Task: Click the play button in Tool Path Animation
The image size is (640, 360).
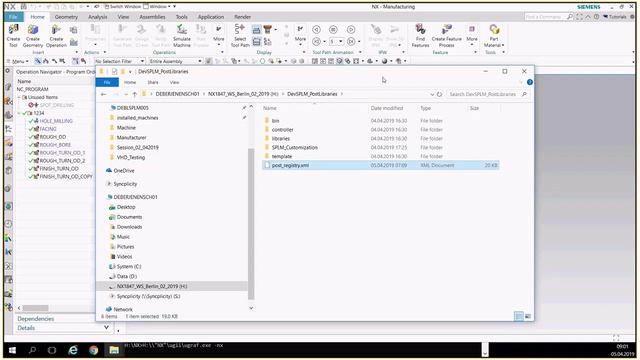Action: pyautogui.click(x=351, y=30)
